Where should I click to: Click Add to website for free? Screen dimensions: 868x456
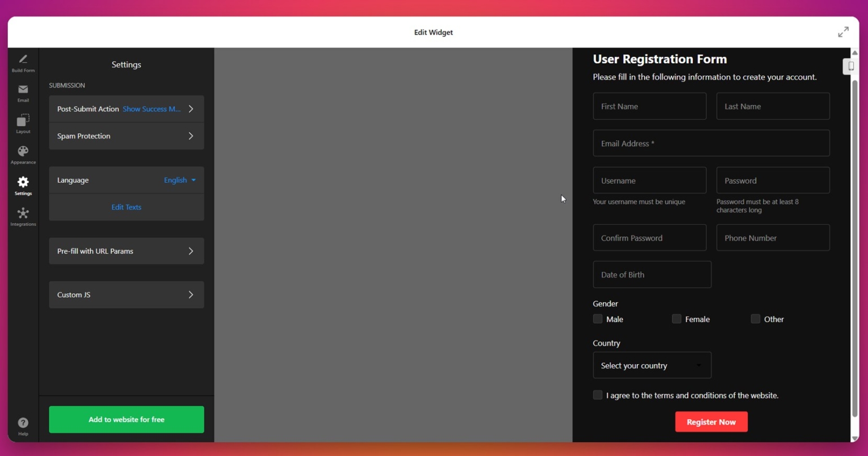click(126, 419)
